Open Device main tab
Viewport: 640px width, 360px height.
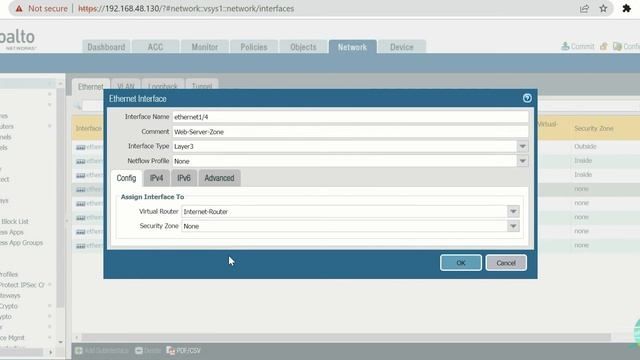pos(402,47)
